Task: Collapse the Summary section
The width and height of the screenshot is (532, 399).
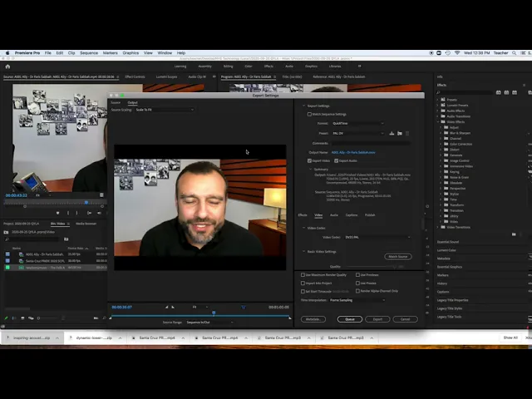Action: (310, 170)
